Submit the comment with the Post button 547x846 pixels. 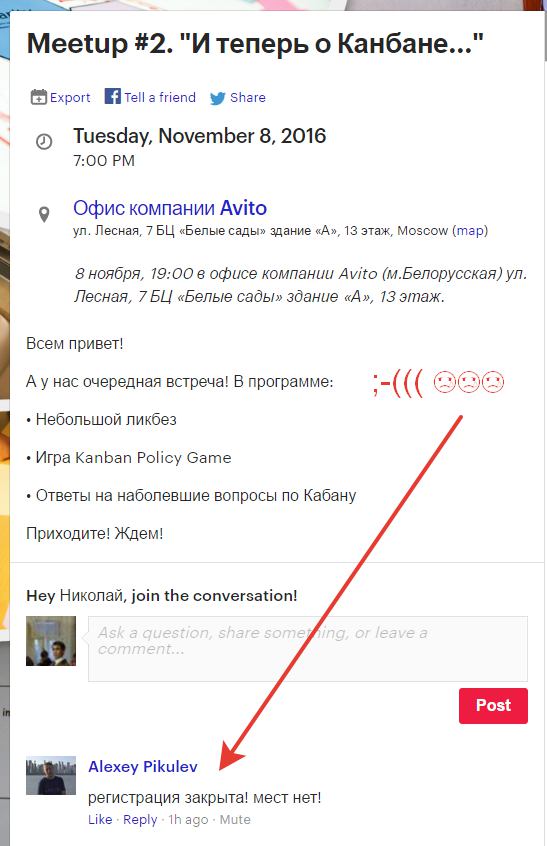tap(493, 705)
